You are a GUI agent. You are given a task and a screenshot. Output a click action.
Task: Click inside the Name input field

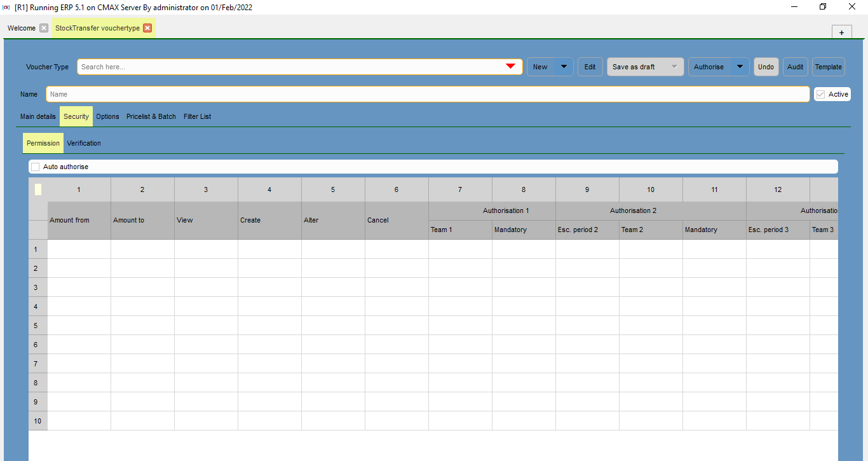point(254,93)
